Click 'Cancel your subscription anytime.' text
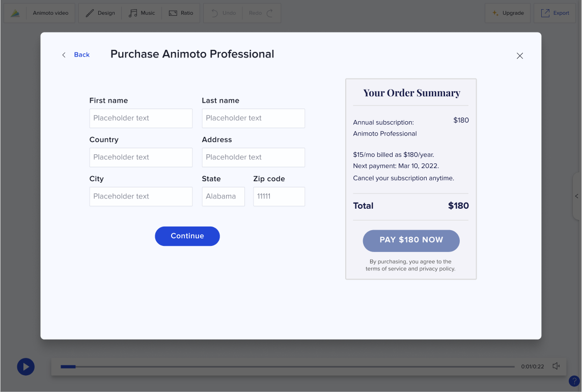The image size is (582, 392). click(x=403, y=178)
